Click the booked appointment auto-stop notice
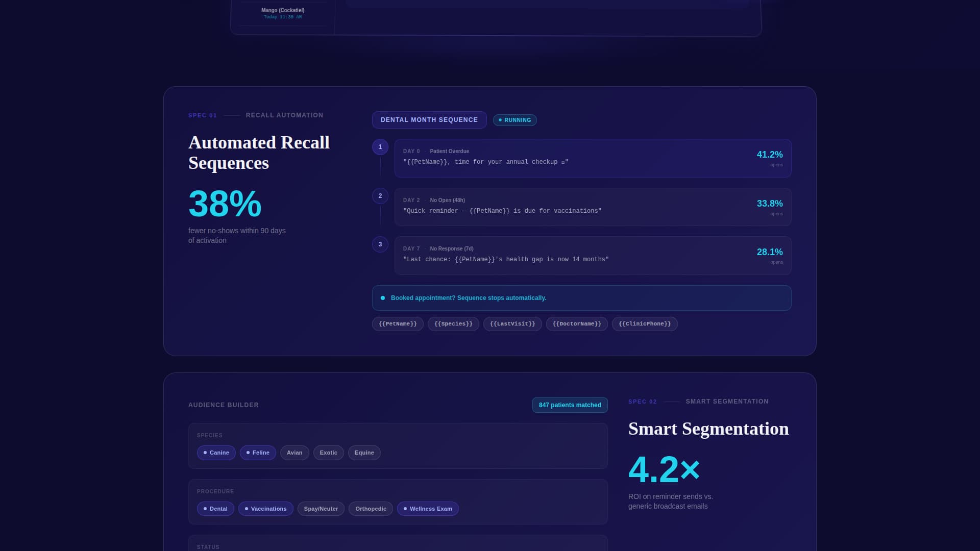980x551 pixels. [581, 298]
